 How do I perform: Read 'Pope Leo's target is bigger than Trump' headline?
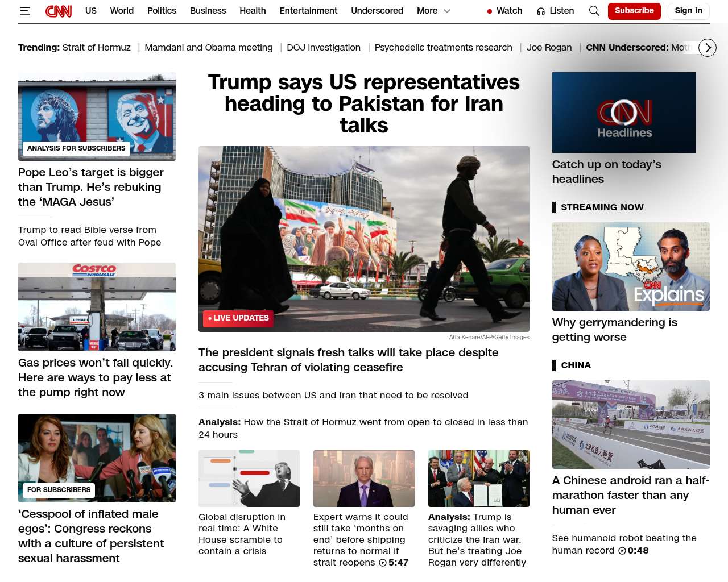91,187
